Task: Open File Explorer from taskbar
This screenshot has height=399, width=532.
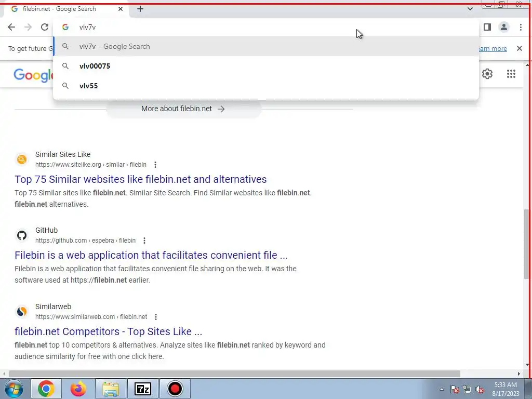Action: [111, 389]
